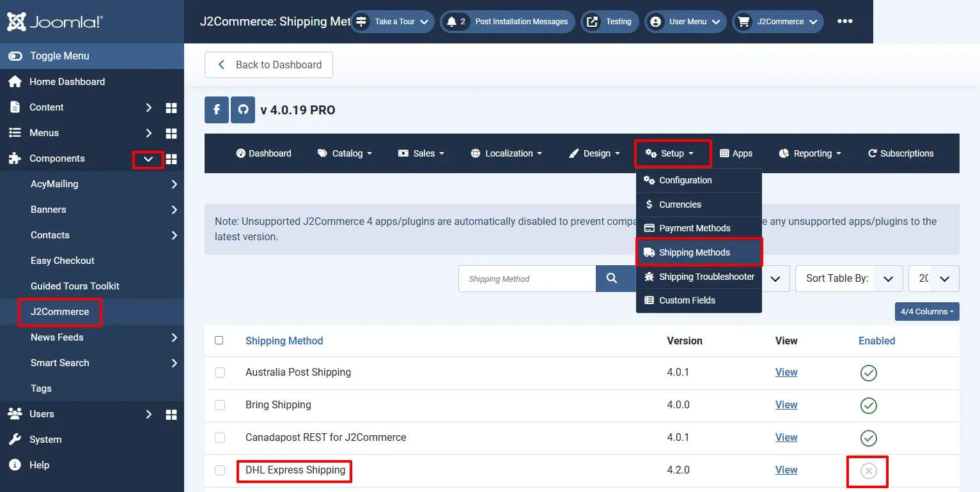Expand the Banners submenu

[x=174, y=210]
